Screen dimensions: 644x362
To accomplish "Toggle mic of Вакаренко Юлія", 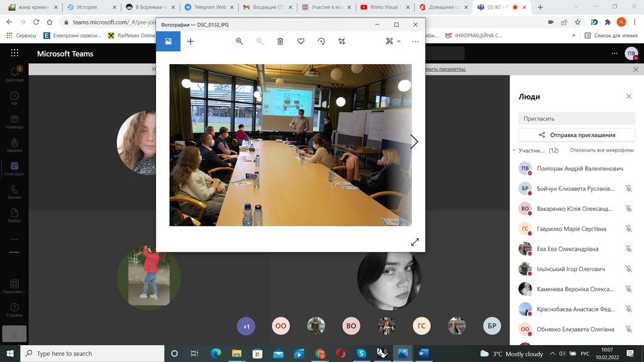I will coord(628,209).
